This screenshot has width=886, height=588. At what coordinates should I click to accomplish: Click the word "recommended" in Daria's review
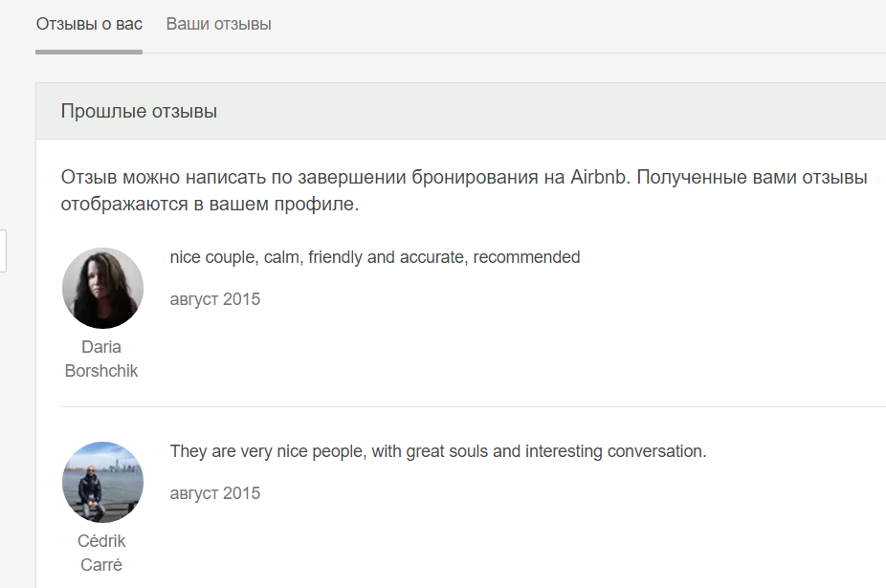pos(526,257)
